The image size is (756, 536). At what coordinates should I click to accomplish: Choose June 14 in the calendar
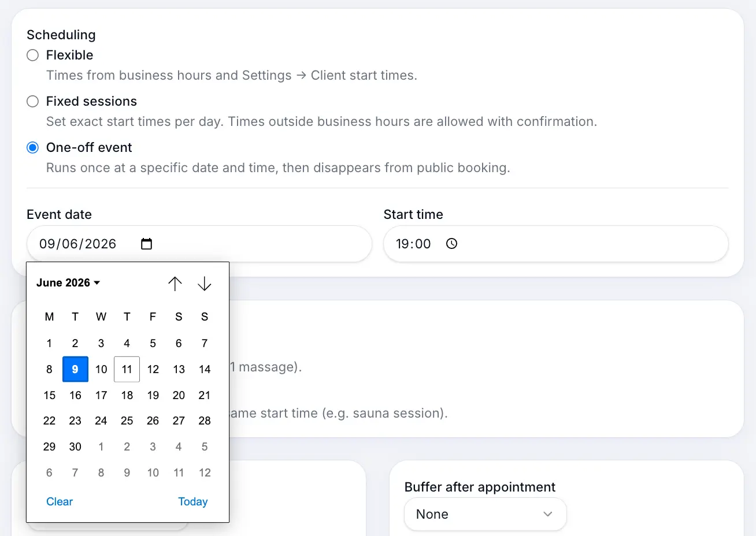[x=205, y=369]
